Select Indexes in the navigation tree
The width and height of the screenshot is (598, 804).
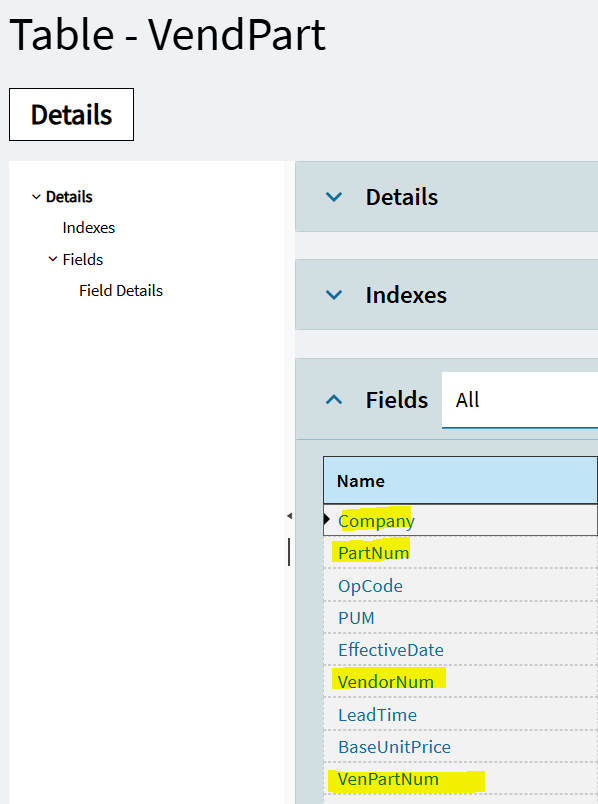tap(89, 228)
